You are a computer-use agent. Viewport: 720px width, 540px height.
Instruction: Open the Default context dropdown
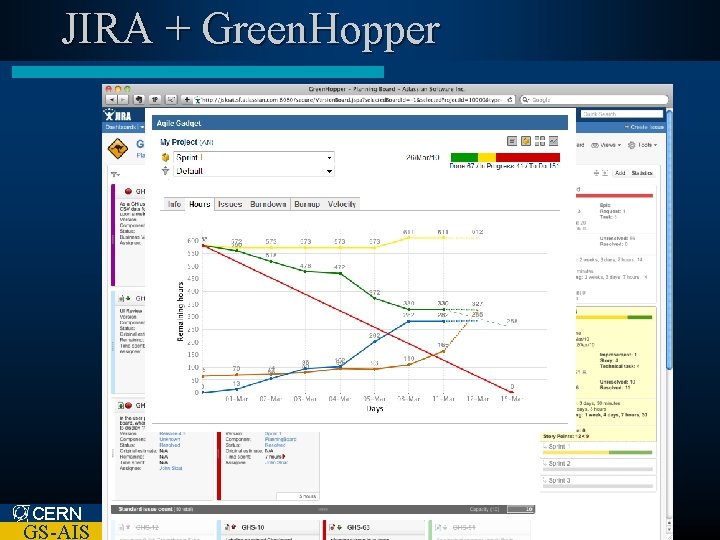click(x=253, y=171)
